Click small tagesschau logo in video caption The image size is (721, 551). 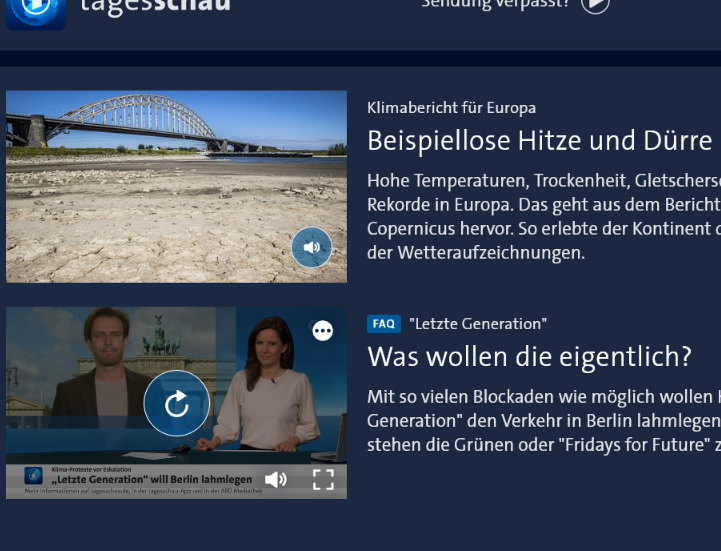34,476
